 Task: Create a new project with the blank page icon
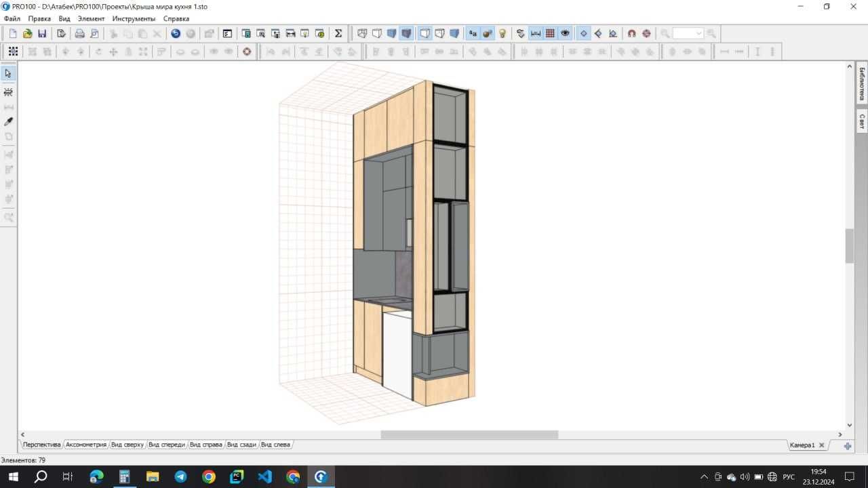click(x=13, y=34)
